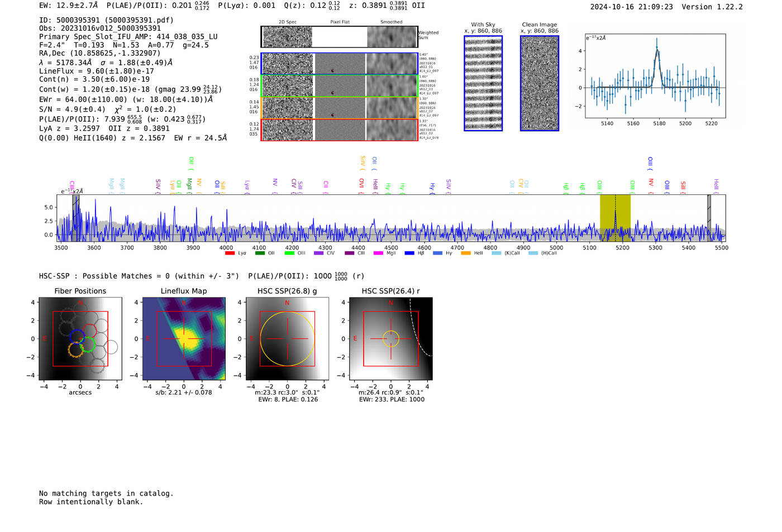The width and height of the screenshot is (782, 532).
Task: Open the red-bordered fiber 2D spectrum row
Action: click(339, 130)
